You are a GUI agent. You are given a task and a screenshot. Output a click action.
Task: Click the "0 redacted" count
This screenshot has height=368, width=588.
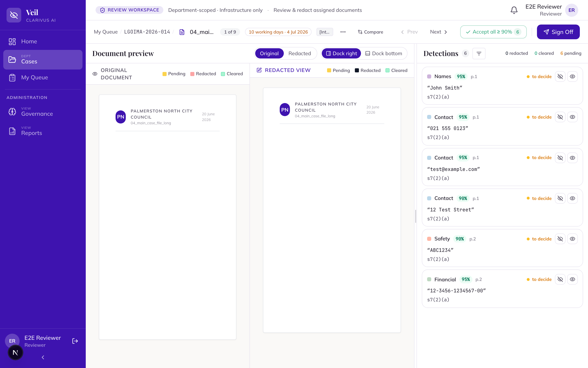[517, 53]
